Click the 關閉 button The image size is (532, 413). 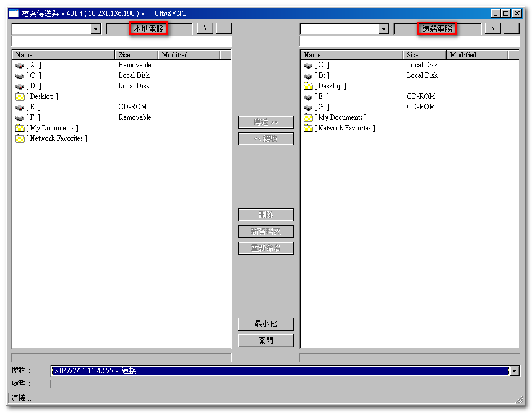[x=265, y=341]
